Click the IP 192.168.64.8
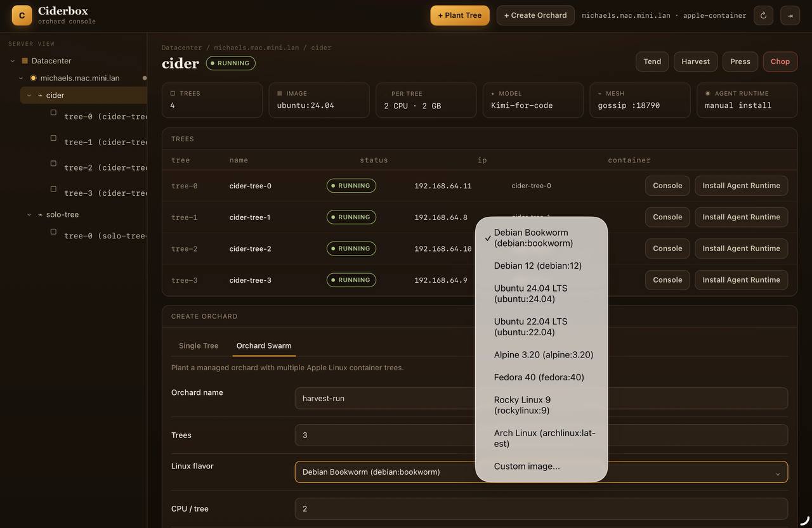The image size is (812, 528). pyautogui.click(x=441, y=217)
